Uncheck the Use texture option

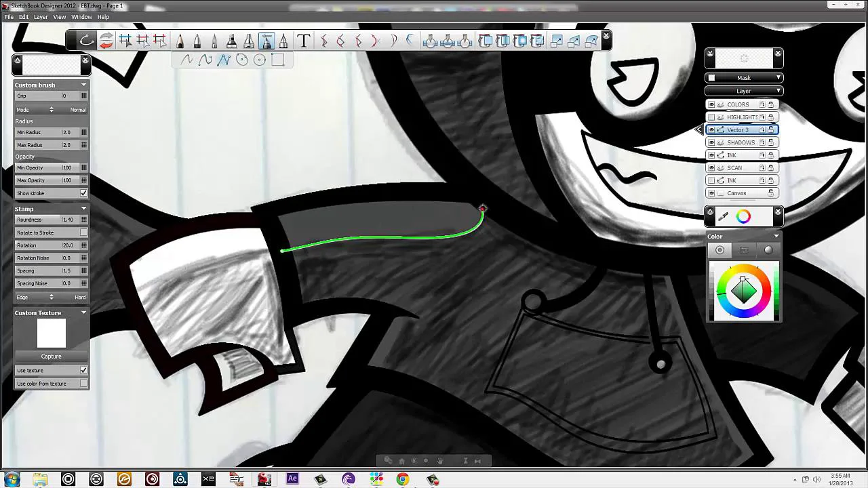click(x=83, y=371)
